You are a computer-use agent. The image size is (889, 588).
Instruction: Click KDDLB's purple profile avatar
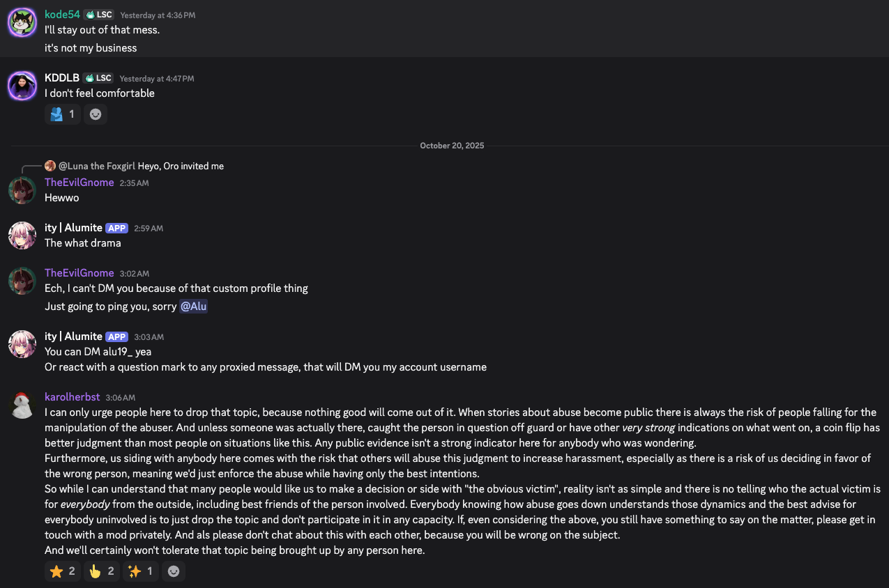22,86
